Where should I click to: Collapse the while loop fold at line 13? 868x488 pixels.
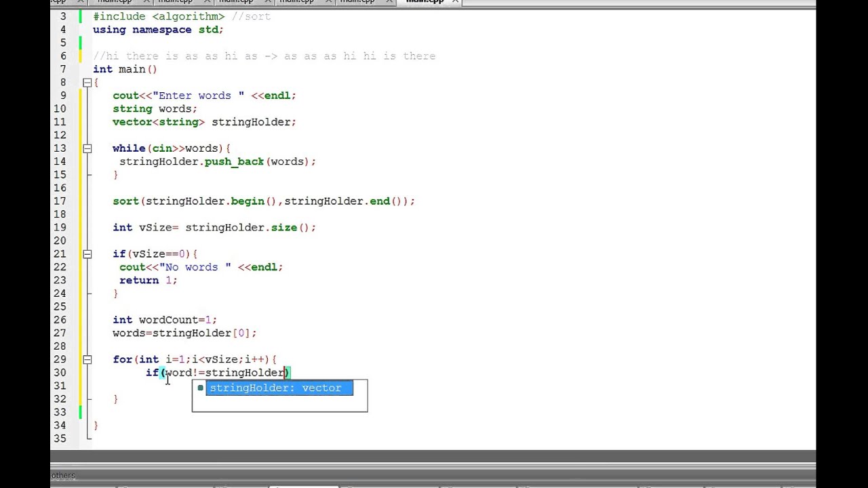pos(87,148)
